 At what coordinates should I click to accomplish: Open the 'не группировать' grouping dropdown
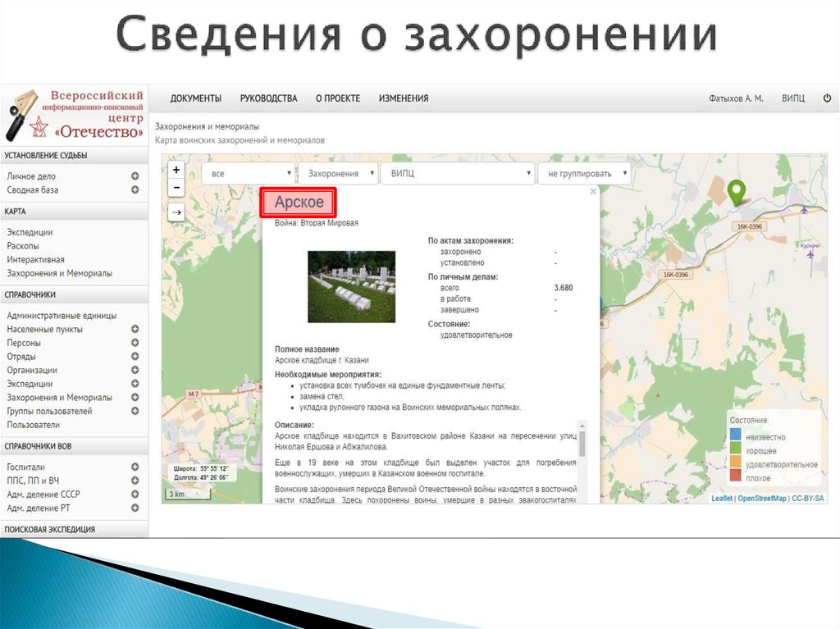(x=584, y=174)
